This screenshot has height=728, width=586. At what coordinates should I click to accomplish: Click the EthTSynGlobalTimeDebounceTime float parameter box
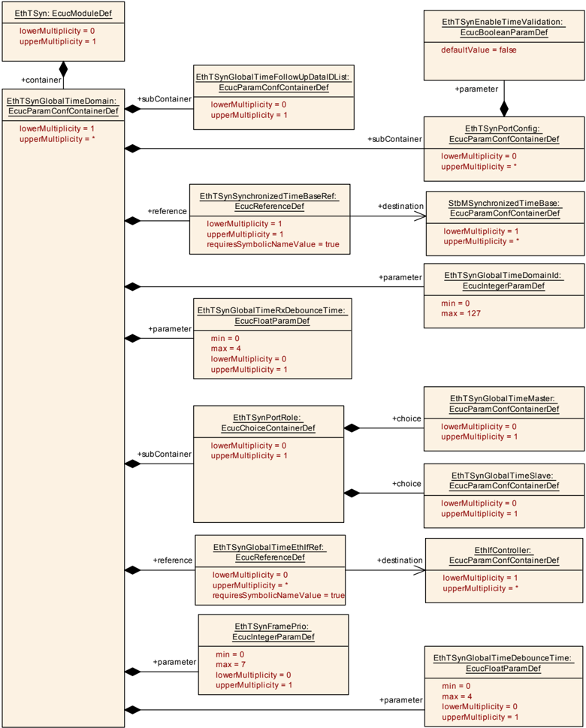tap(504, 686)
